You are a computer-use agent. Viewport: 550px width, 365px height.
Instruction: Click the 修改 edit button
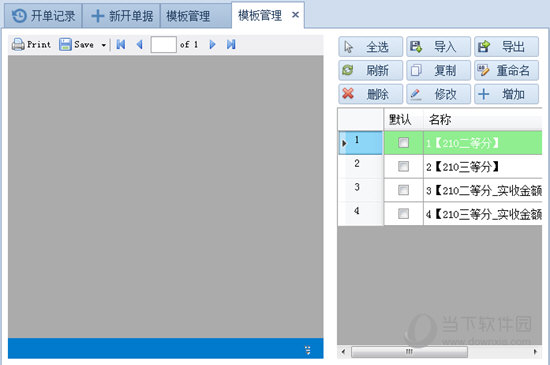point(438,94)
